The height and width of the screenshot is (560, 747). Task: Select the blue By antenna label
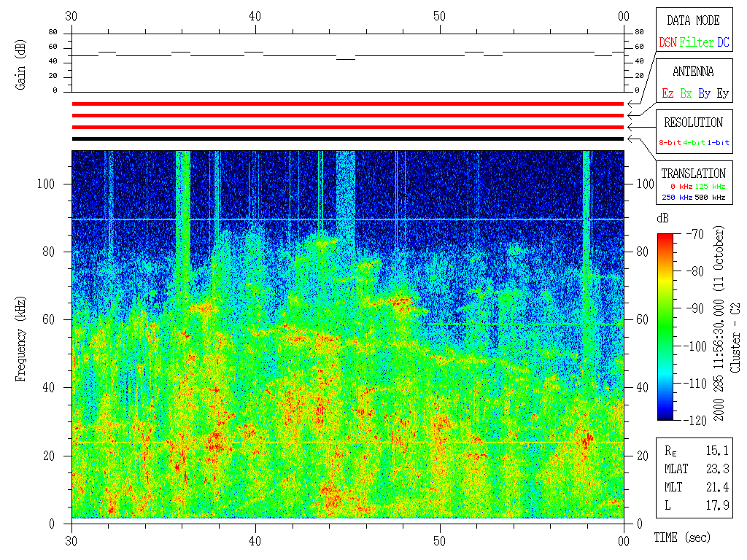704,94
